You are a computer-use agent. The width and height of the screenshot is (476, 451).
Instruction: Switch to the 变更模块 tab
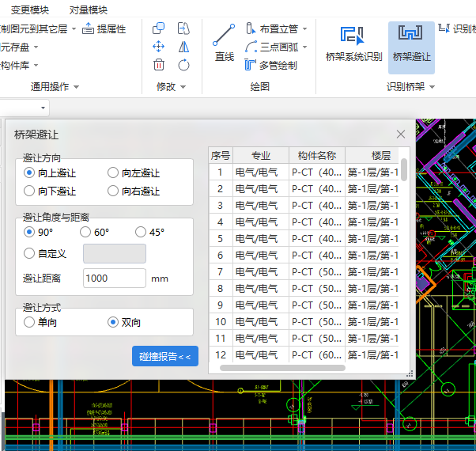(30, 10)
